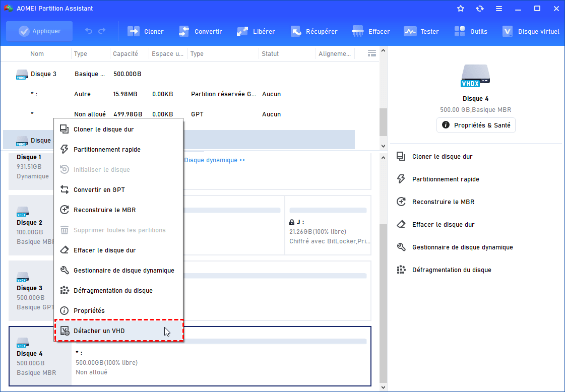The height and width of the screenshot is (392, 565).
Task: Click the eraser icon in right panel
Action: [x=401, y=224]
